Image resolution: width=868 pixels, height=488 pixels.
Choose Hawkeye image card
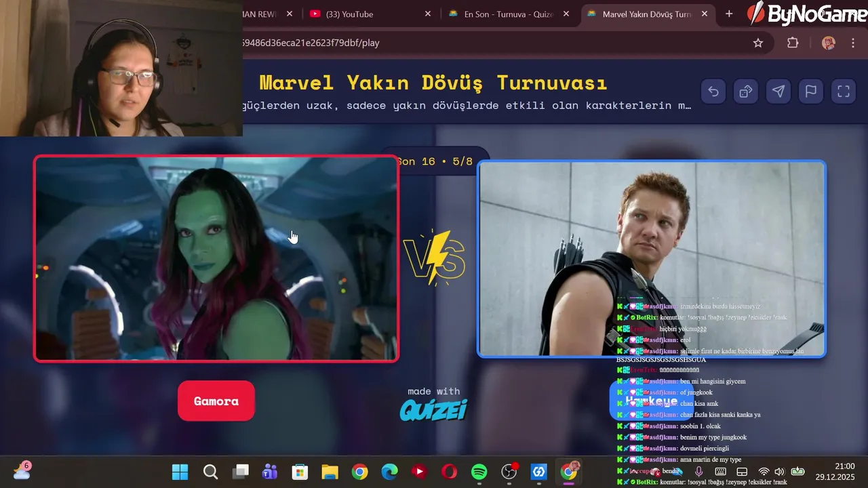652,259
